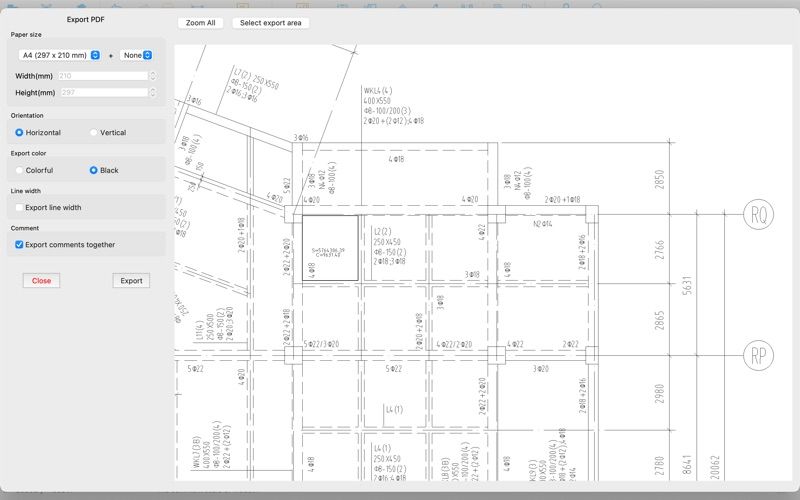Screen dimensions: 800x500
Task: Click the Zoom All button
Action: [x=201, y=23]
